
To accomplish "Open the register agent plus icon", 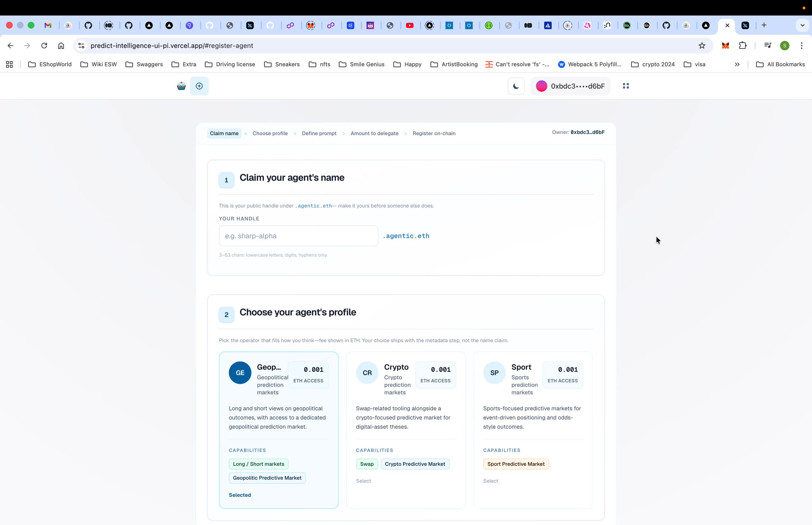I will point(199,86).
